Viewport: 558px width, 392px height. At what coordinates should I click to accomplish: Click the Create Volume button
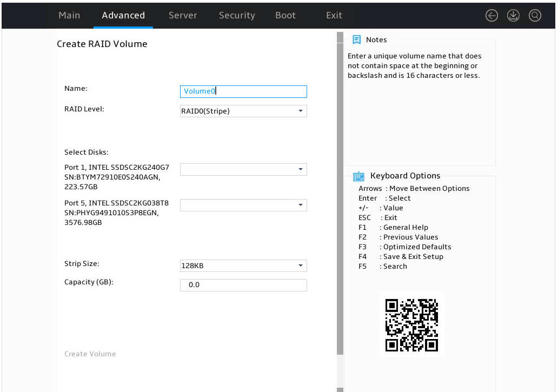pos(90,354)
